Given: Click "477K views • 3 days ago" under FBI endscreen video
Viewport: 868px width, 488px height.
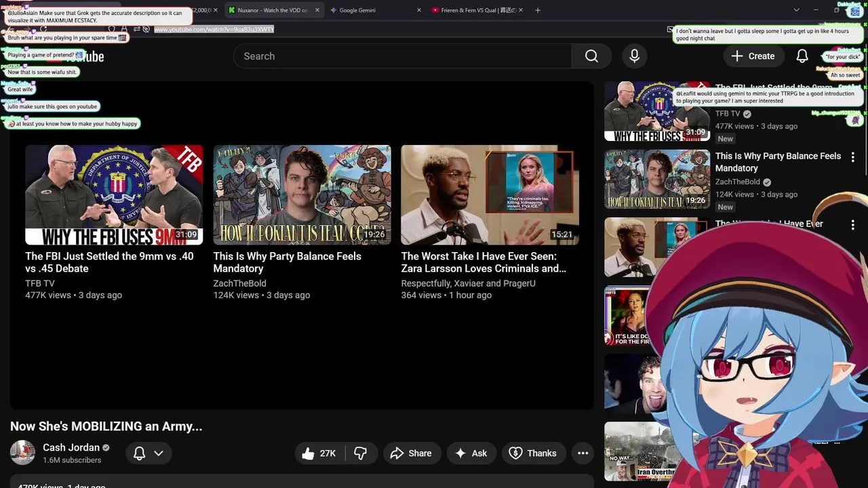Looking at the screenshot, I should point(74,296).
